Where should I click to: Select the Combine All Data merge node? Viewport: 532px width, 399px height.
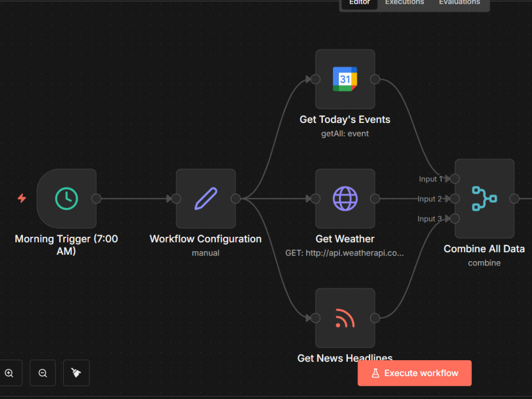coord(485,198)
